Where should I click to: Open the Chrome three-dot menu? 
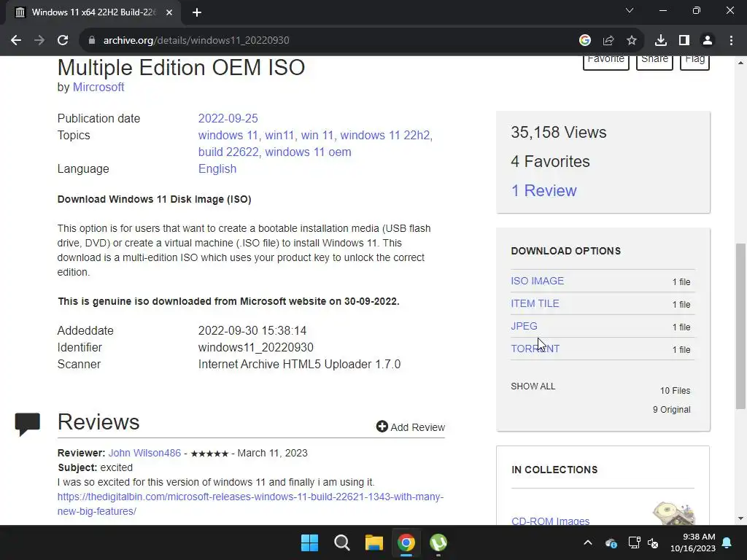tap(731, 40)
